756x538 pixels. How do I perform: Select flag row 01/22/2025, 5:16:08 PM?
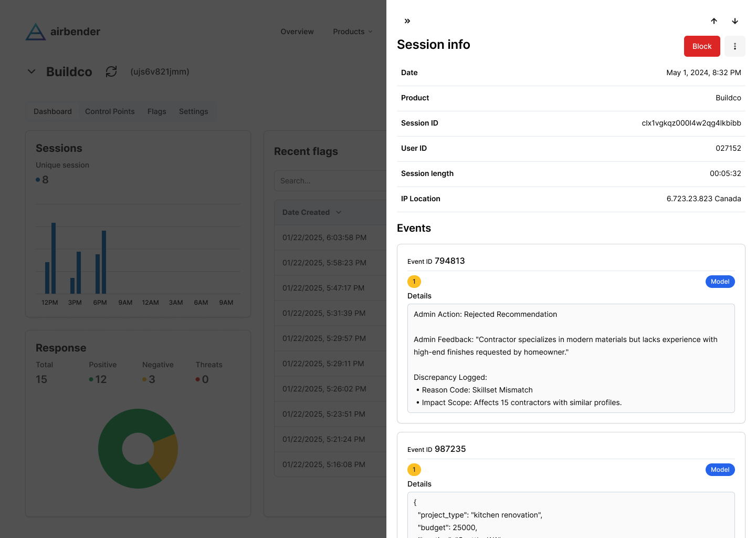330,464
